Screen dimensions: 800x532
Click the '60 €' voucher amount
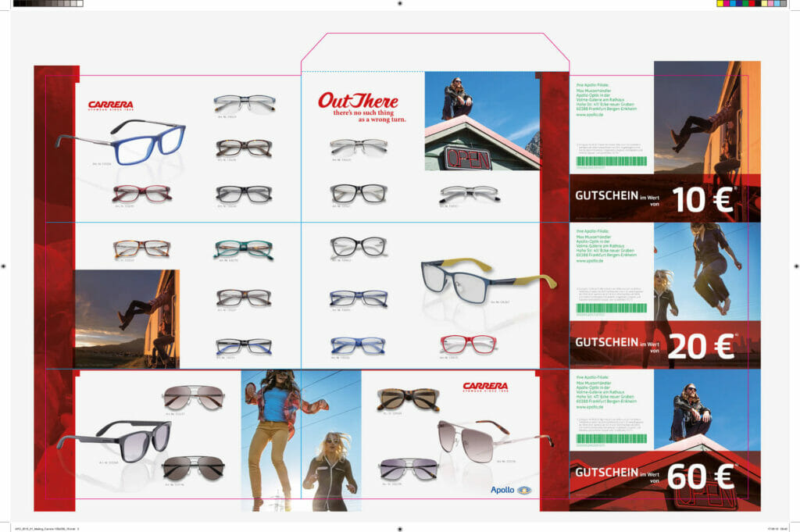(701, 477)
